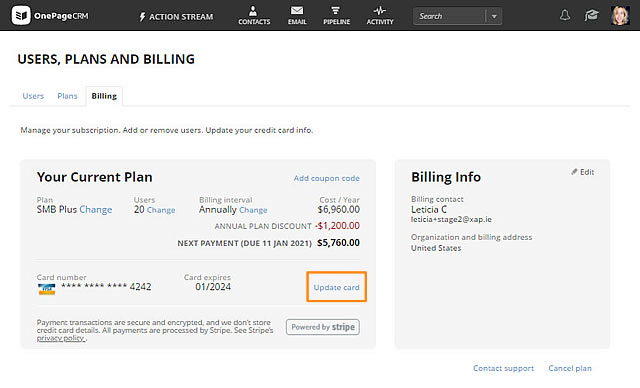The height and width of the screenshot is (388, 640).
Task: Switch to the Users tab
Action: 33,96
